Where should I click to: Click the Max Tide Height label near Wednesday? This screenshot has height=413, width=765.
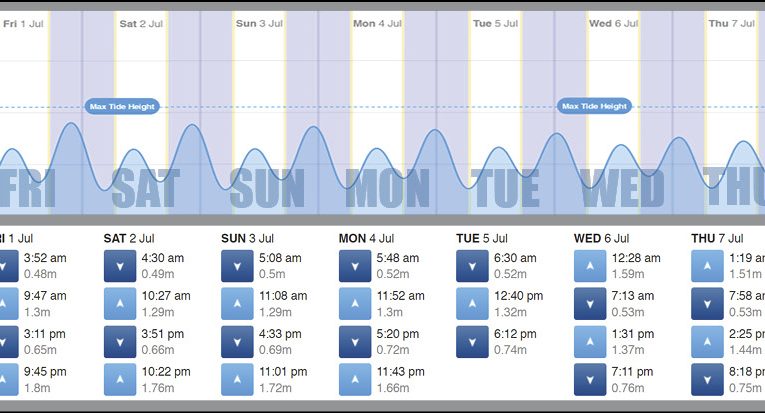tap(594, 106)
